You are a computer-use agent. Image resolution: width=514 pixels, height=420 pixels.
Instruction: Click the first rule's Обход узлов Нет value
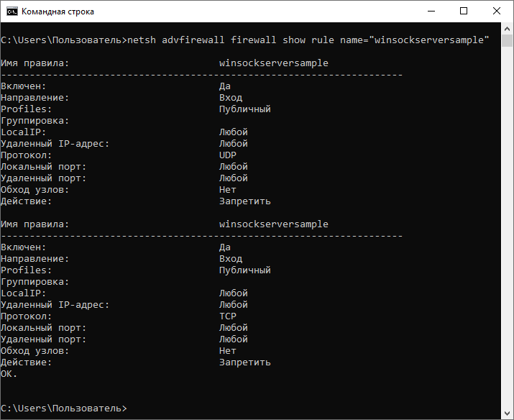pyautogui.click(x=227, y=190)
